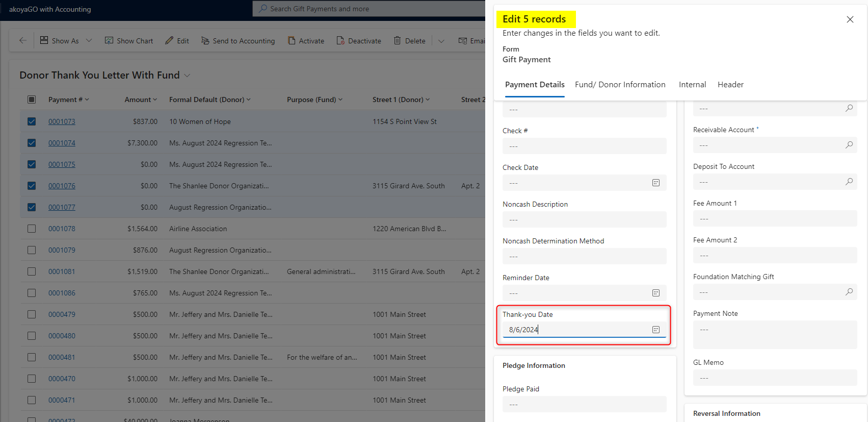The height and width of the screenshot is (422, 868).
Task: Click the Deposit To Account lookup magnifier
Action: pos(849,182)
